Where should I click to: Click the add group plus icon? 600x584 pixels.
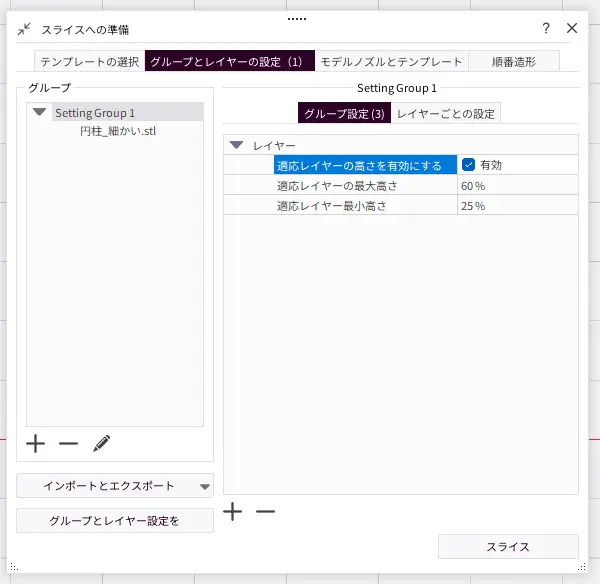tap(35, 442)
